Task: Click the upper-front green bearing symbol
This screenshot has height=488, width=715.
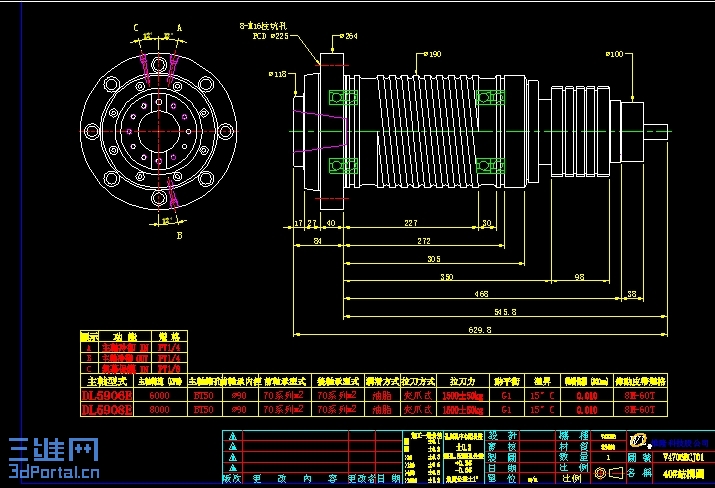Action: pos(343,98)
